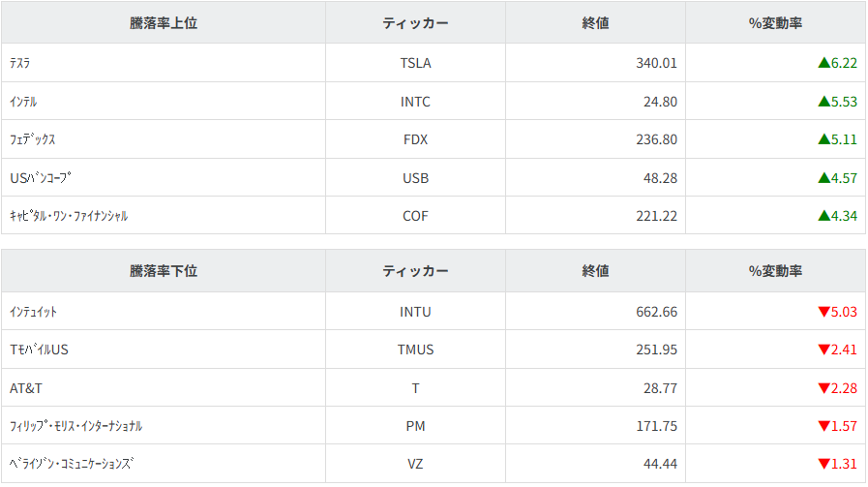Click the TSLA ticker symbol
Screen dimensions: 868x487
click(x=415, y=63)
